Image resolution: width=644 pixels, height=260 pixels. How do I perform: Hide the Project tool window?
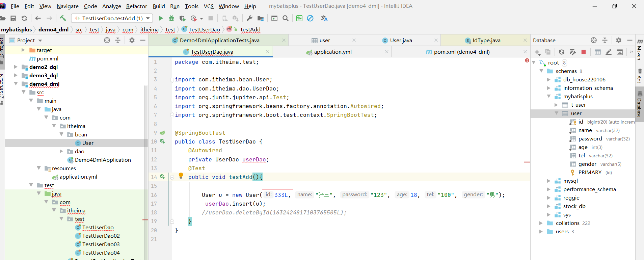tap(143, 40)
